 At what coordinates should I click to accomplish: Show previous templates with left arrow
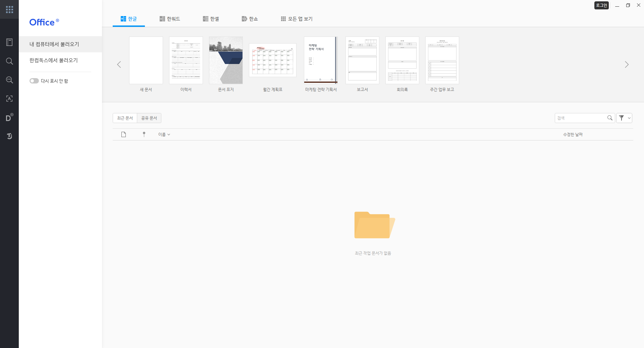pyautogui.click(x=119, y=64)
